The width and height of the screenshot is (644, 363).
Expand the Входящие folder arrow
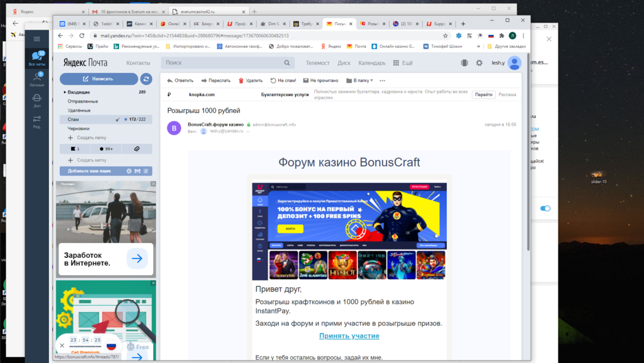tap(64, 92)
